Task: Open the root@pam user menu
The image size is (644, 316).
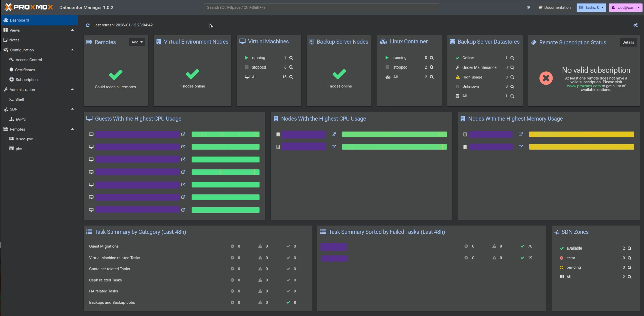Action: point(625,7)
